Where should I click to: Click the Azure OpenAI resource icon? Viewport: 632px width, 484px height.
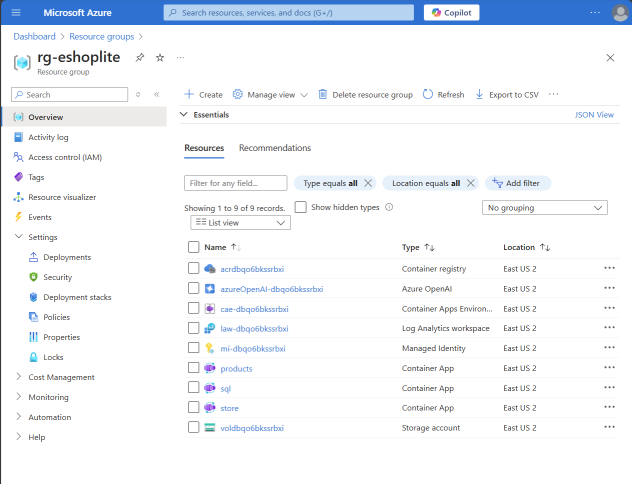[x=210, y=289]
